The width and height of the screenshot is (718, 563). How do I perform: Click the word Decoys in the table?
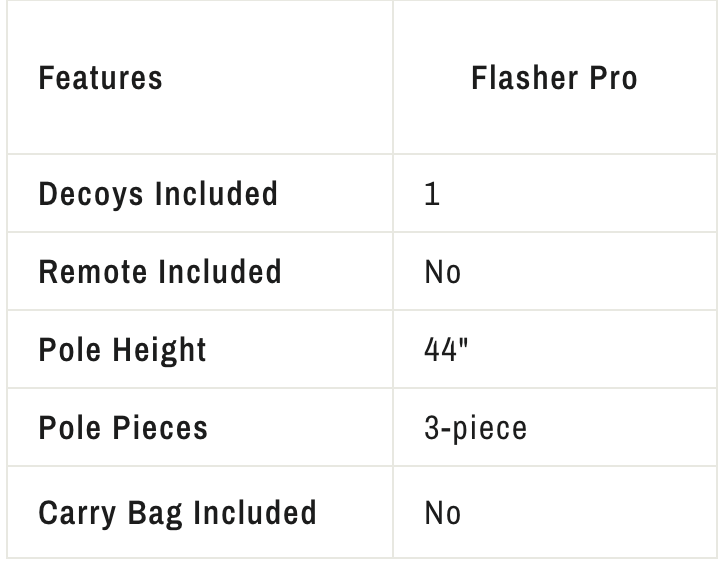pos(91,195)
